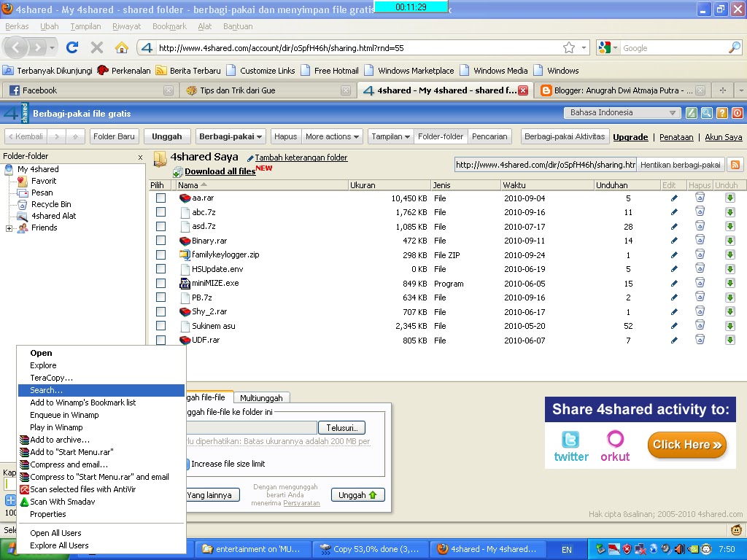
Task: Click the Twitter share icon
Action: pyautogui.click(x=570, y=446)
